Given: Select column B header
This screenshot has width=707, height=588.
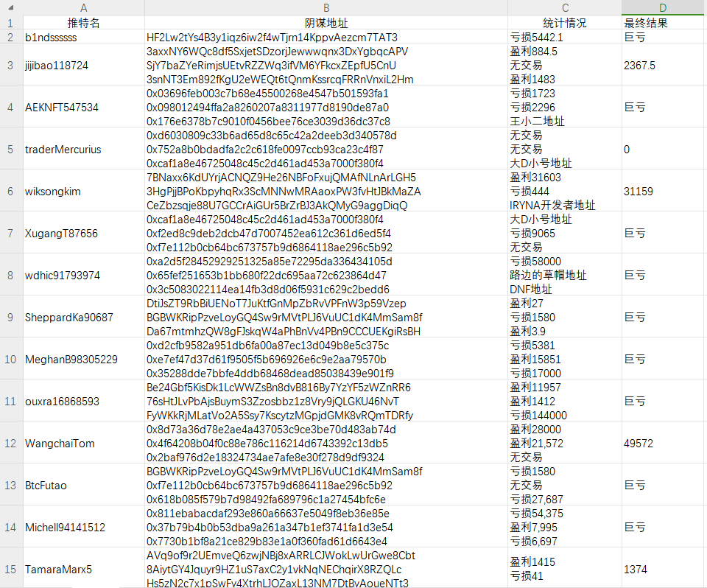Looking at the screenshot, I should coord(326,7).
